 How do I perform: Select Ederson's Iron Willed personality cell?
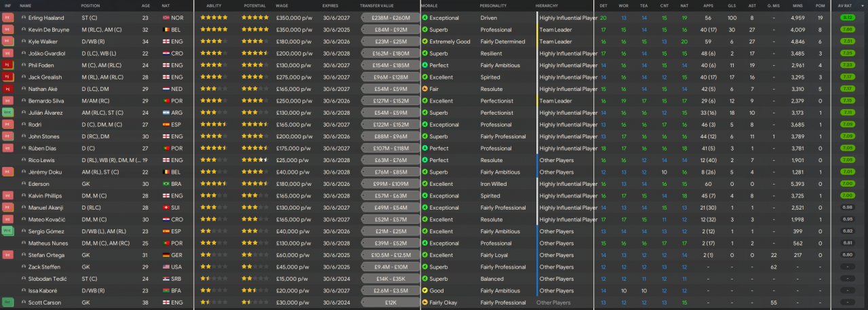(x=494, y=184)
